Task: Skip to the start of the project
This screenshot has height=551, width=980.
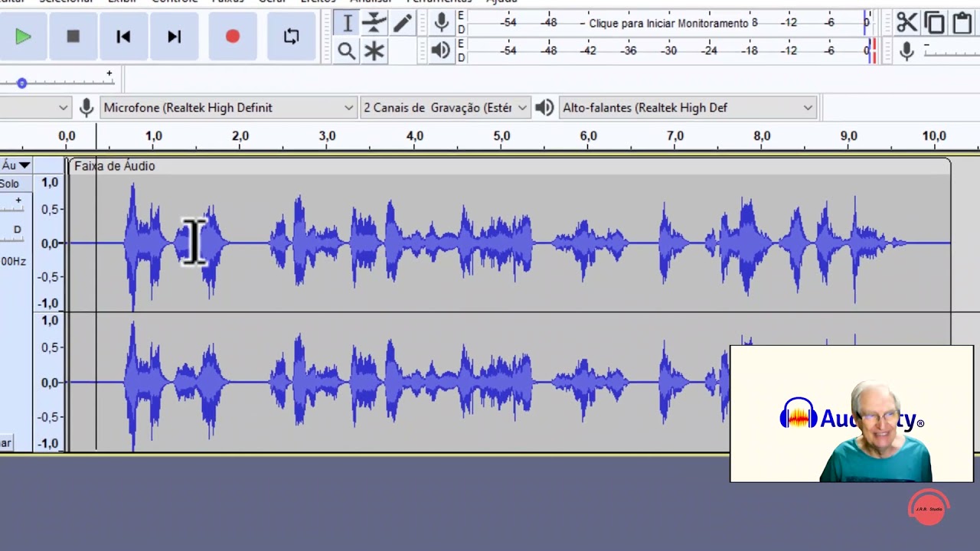Action: pyautogui.click(x=123, y=36)
